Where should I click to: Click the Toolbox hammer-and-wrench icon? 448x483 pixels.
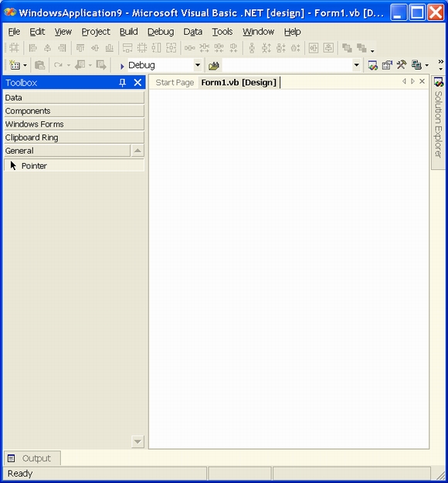coord(402,65)
